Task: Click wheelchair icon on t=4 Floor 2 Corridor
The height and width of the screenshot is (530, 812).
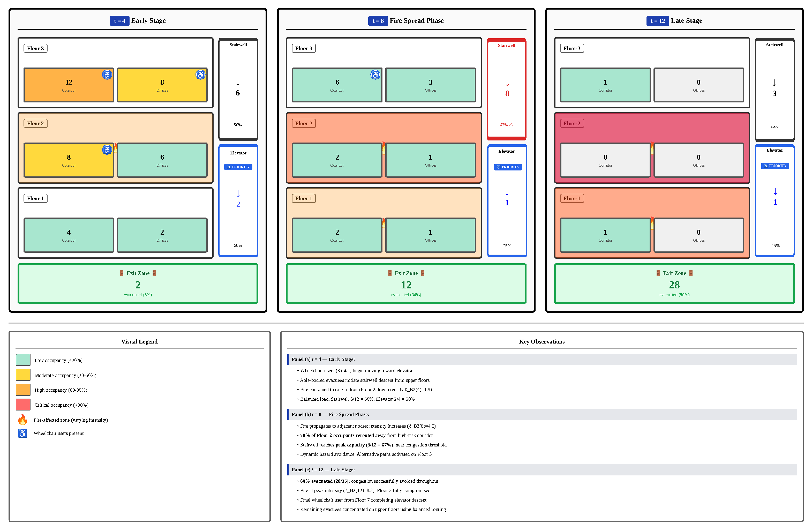Action: (107, 150)
